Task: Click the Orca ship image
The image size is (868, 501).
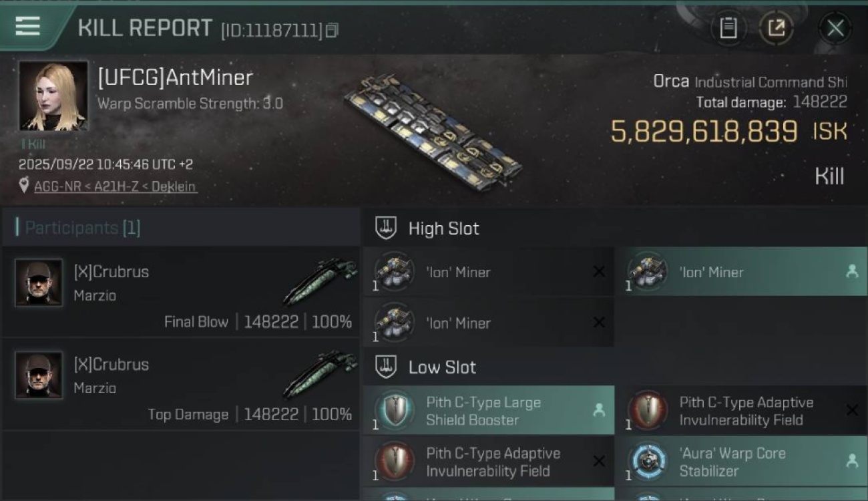Action: point(433,132)
